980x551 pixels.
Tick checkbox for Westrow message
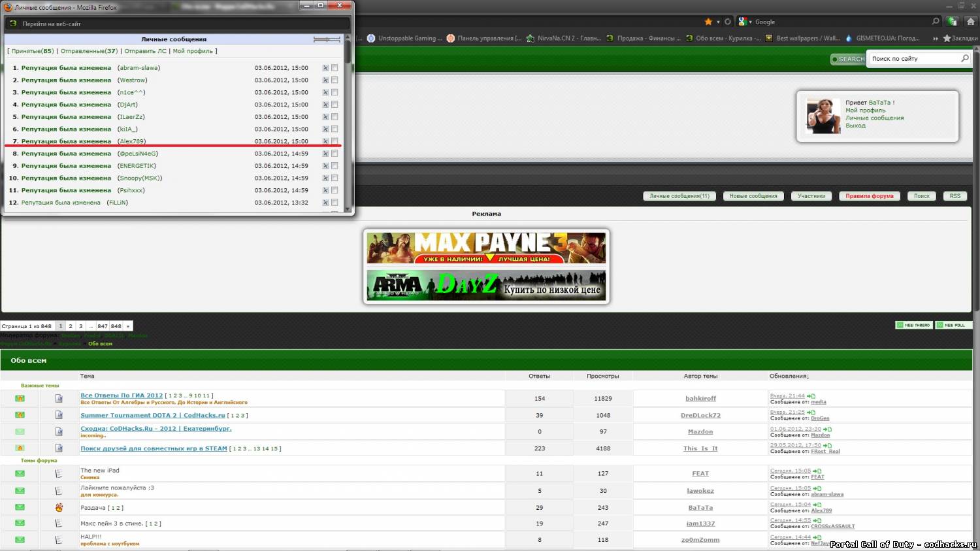pos(335,80)
